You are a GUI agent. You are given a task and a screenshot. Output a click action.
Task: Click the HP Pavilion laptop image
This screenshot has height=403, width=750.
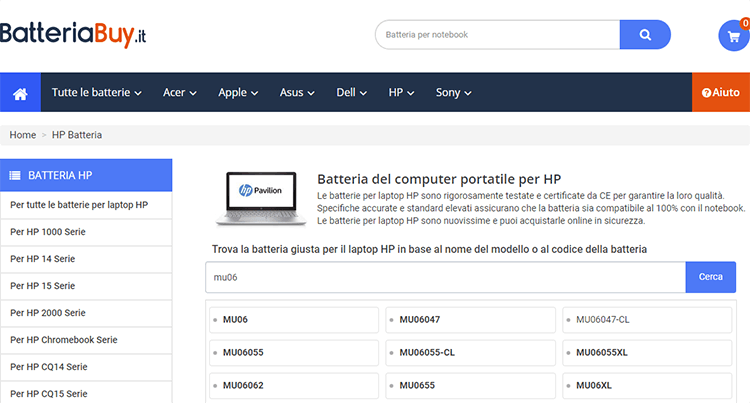254,195
